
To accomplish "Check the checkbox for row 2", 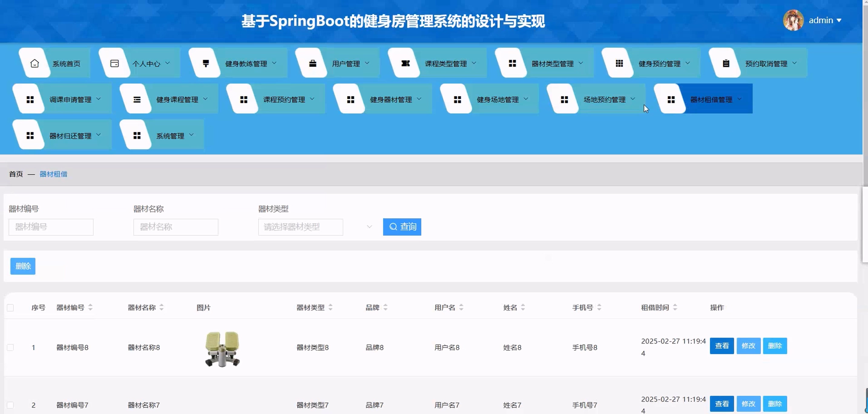I will tap(11, 405).
